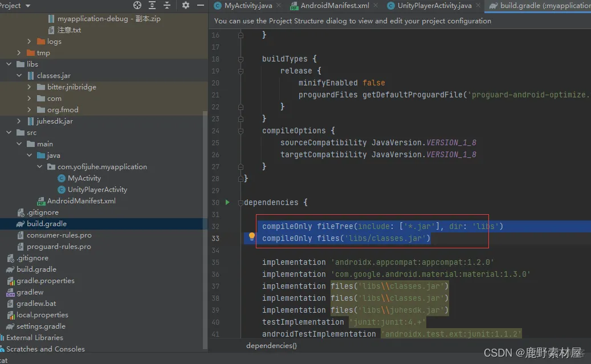591x364 pixels.
Task: Expand the logs folder
Action: point(30,42)
